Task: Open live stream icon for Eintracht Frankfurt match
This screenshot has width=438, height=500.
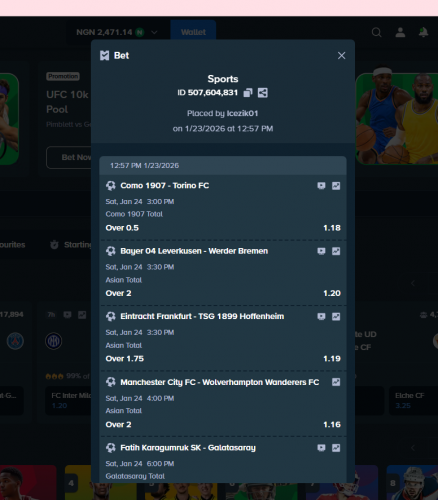Action: point(321,316)
